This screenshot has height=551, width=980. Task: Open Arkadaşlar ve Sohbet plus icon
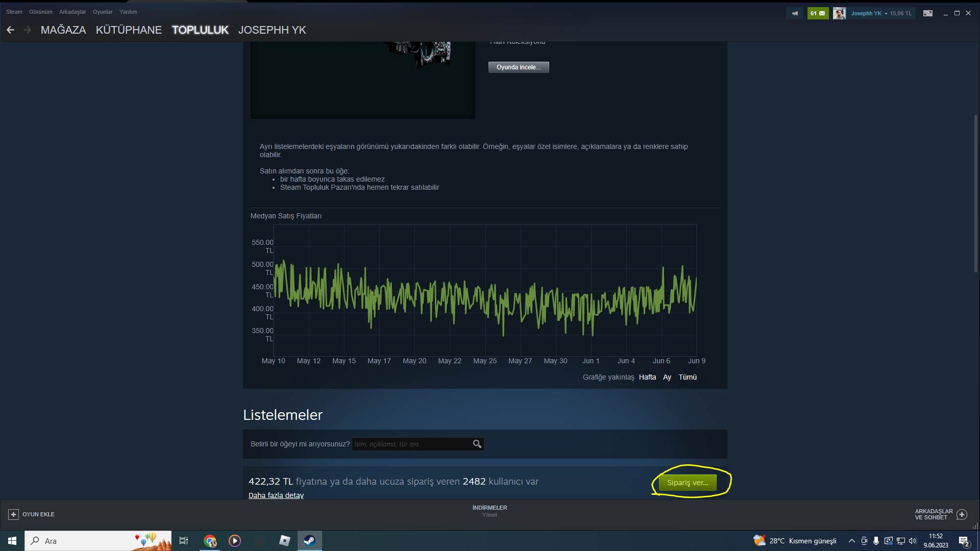[962, 514]
